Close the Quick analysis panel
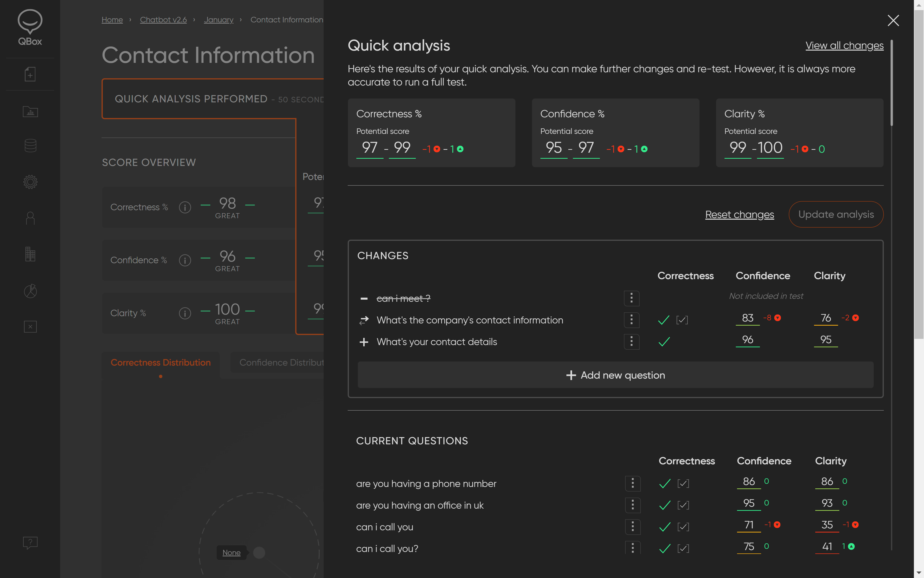The height and width of the screenshot is (578, 924). coord(893,20)
